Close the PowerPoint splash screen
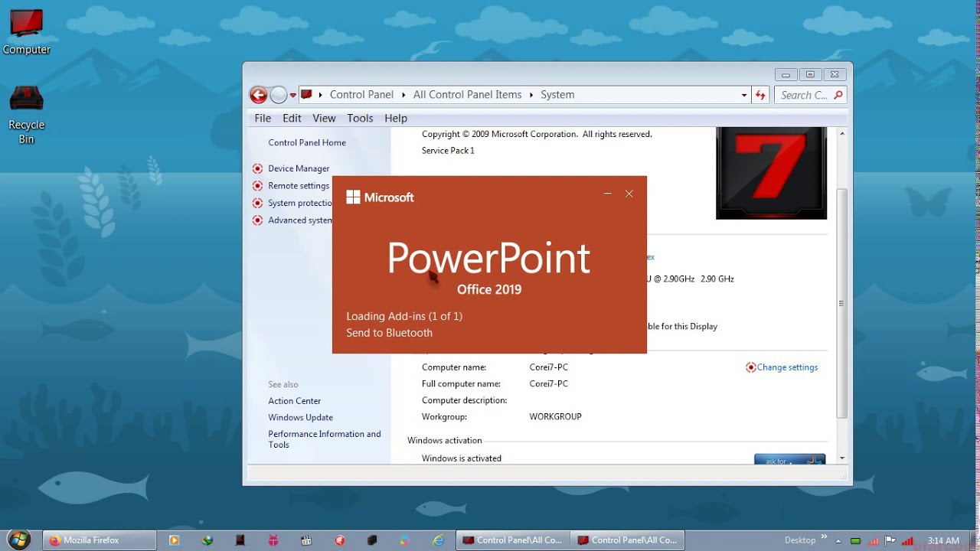 [629, 194]
